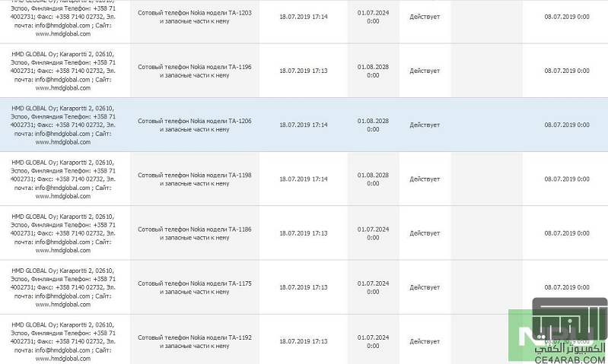Click HMD GLOBAL applicant cell of TA-1196 row
608x364 pixels.
click(63, 71)
